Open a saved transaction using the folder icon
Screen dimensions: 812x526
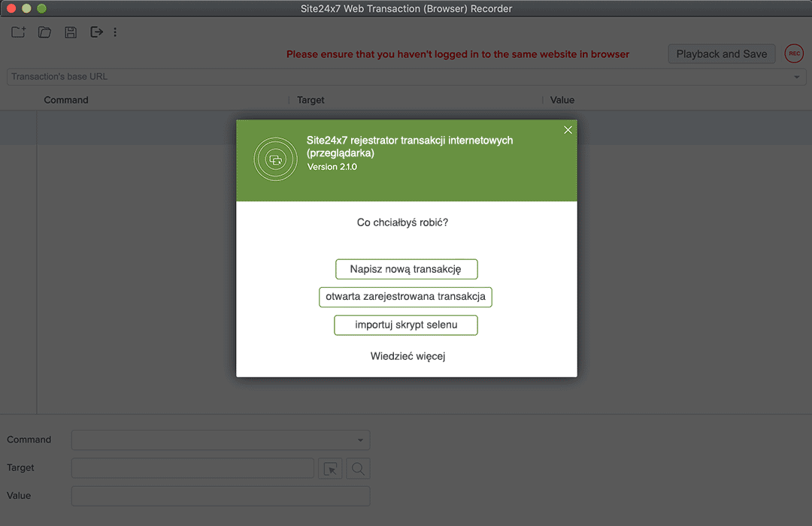44,32
